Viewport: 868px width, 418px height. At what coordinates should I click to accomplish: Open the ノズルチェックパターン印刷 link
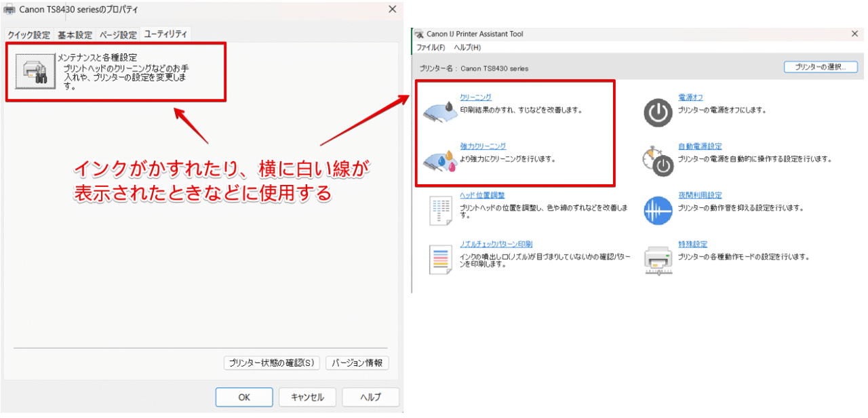coord(496,244)
